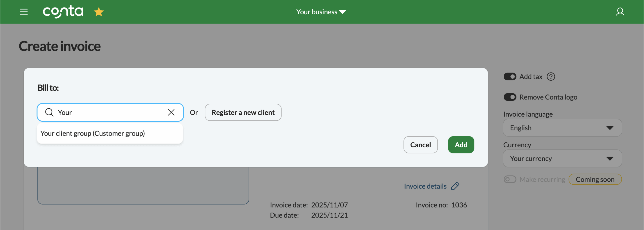Click the search magnifier icon
The image size is (644, 230).
(49, 112)
